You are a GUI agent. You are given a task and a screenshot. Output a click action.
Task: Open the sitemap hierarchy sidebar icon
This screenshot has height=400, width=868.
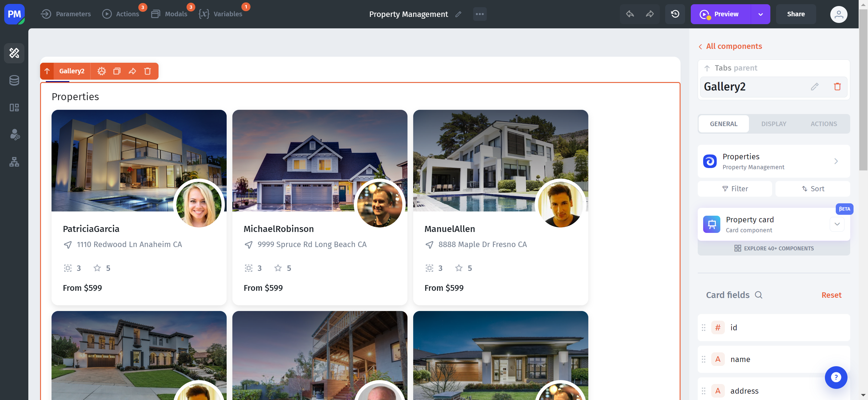14,162
